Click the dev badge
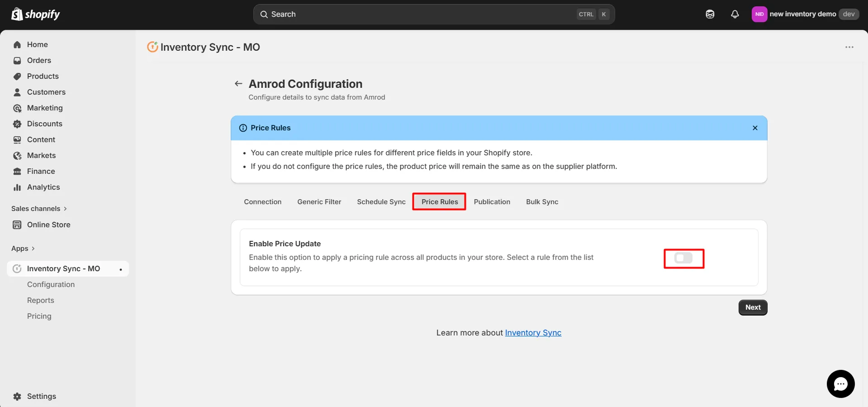This screenshot has width=868, height=407. click(849, 14)
